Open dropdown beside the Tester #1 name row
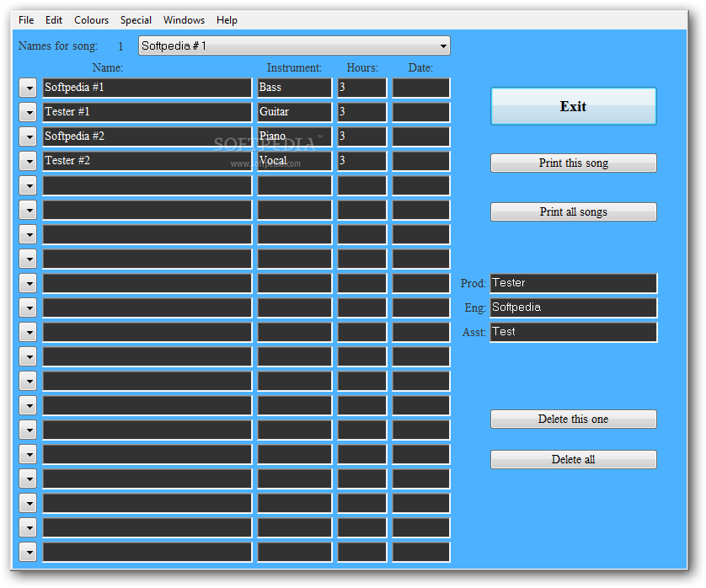706x588 pixels. coord(28,112)
